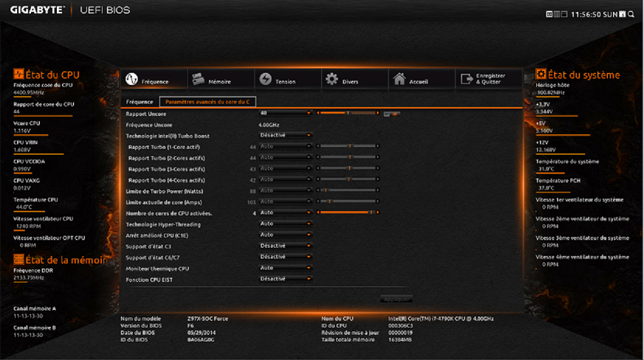
Task: Click the Limite de Turbo Power slider track
Action: point(347,190)
